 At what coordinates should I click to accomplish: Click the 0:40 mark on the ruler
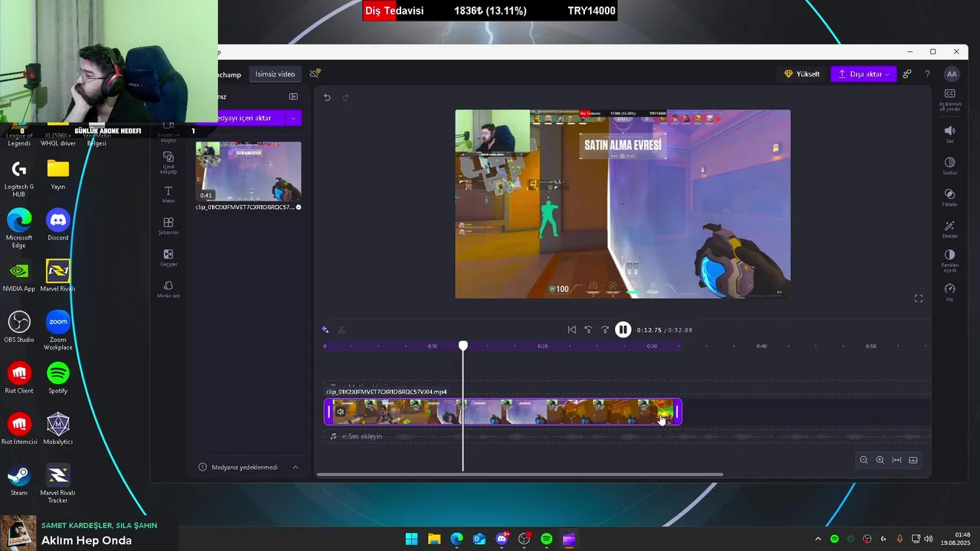click(762, 346)
